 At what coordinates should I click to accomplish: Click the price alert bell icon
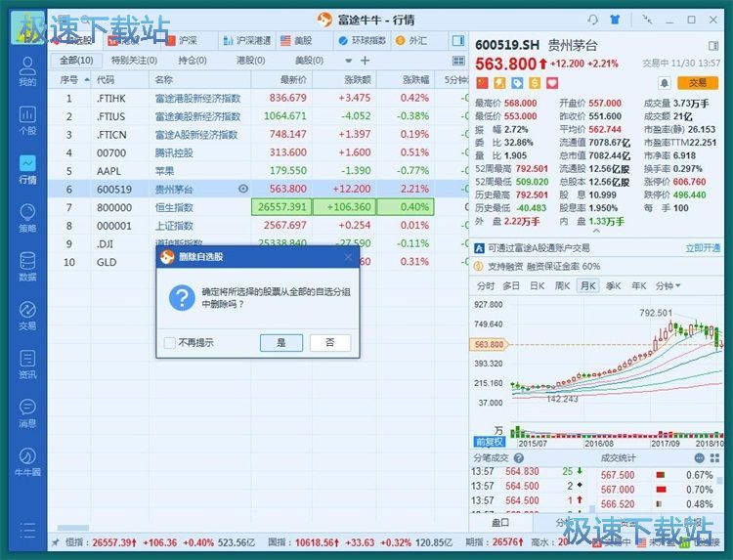[665, 83]
